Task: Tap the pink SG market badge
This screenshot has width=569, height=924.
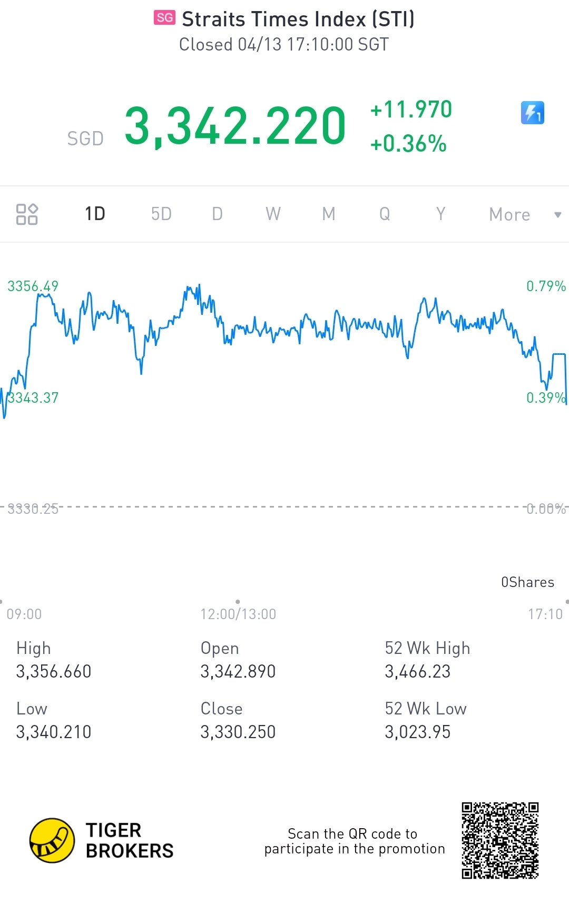Action: pos(164,18)
